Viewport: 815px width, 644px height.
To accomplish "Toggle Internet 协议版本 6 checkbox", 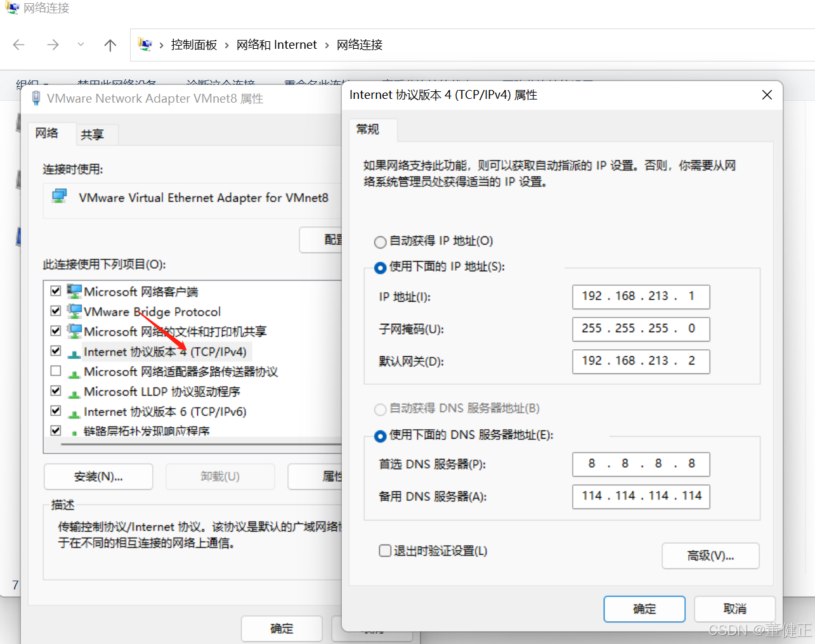I will point(56,411).
